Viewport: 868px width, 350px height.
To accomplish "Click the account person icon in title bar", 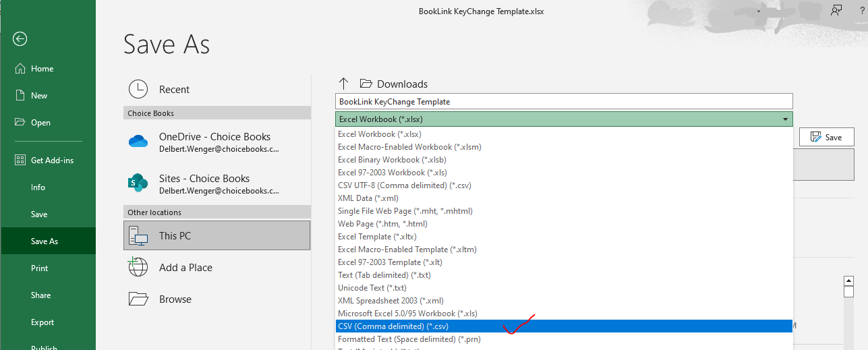I will [x=836, y=11].
